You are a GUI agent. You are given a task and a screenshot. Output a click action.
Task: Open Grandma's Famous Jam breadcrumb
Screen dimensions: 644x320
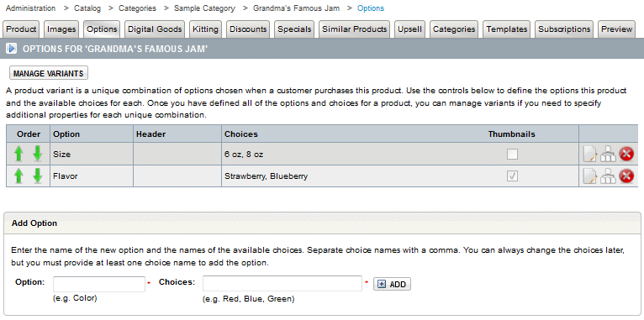pos(296,8)
